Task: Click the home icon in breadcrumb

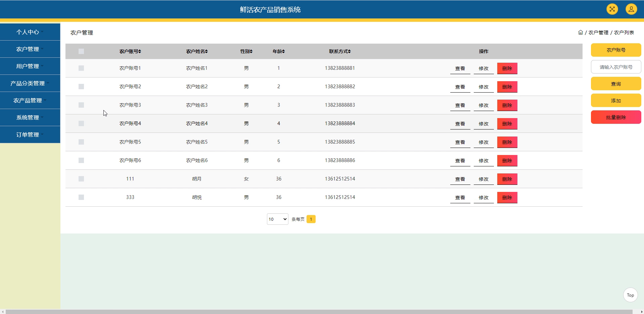Action: (581, 32)
